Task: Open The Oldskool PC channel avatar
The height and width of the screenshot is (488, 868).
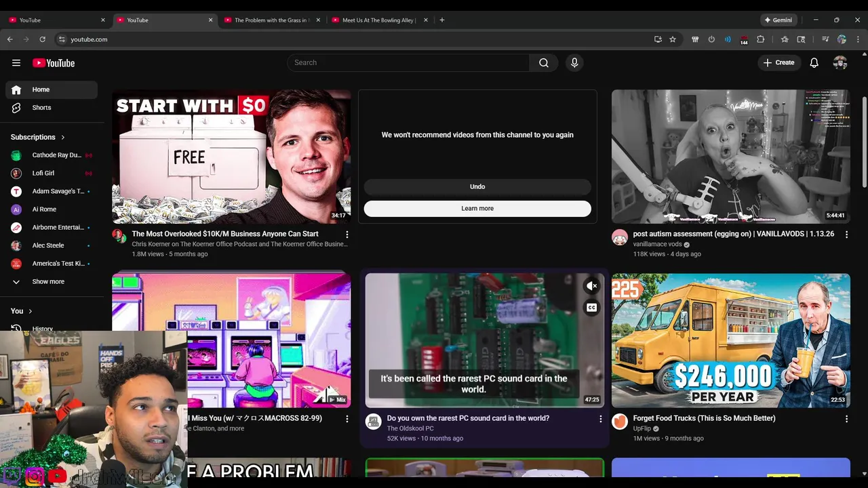Action: pyautogui.click(x=373, y=422)
